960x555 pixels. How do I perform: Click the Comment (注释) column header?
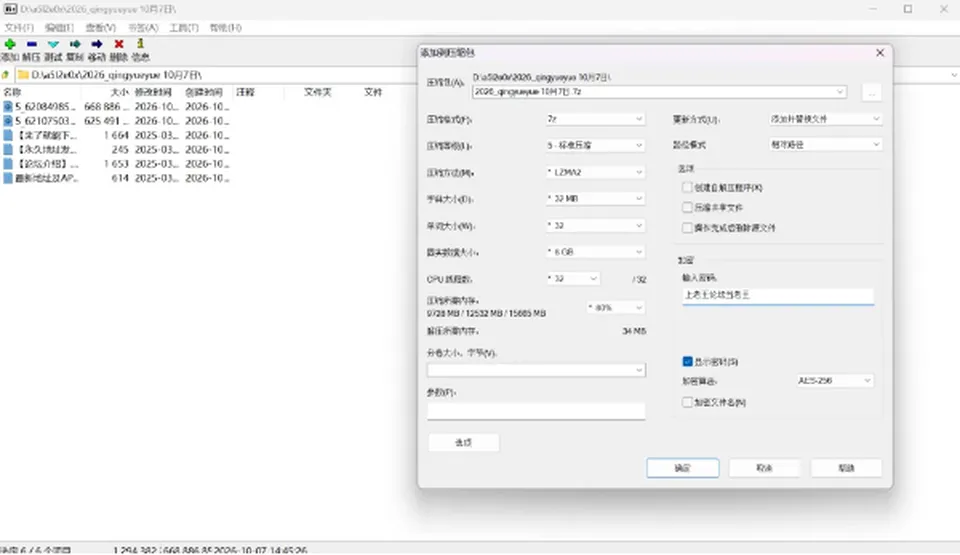point(246,92)
